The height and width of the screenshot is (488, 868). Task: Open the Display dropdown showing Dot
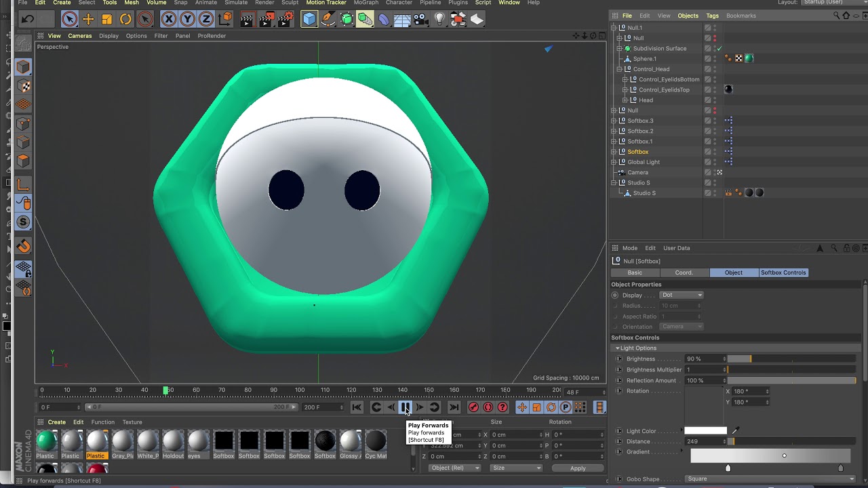(682, 296)
